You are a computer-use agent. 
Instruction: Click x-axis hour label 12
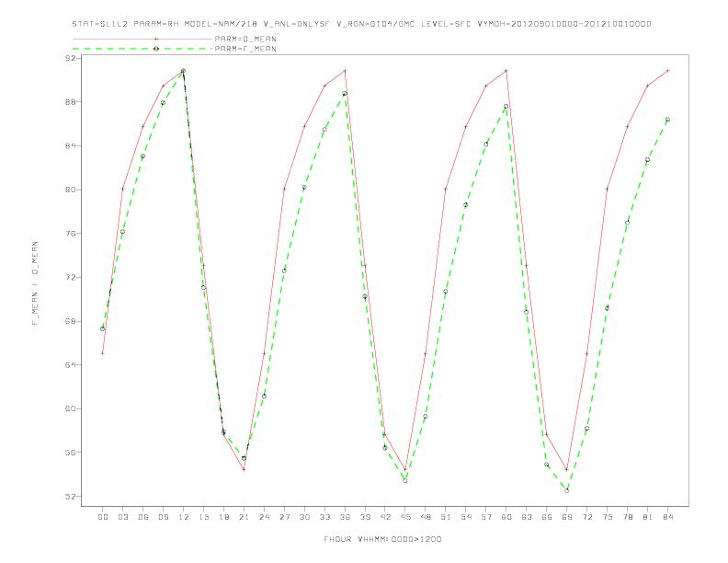click(x=184, y=517)
